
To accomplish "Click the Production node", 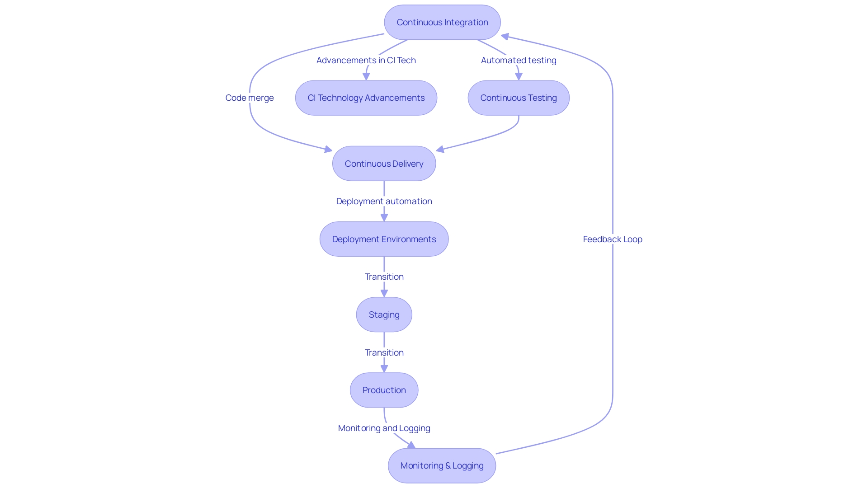I will [x=383, y=390].
